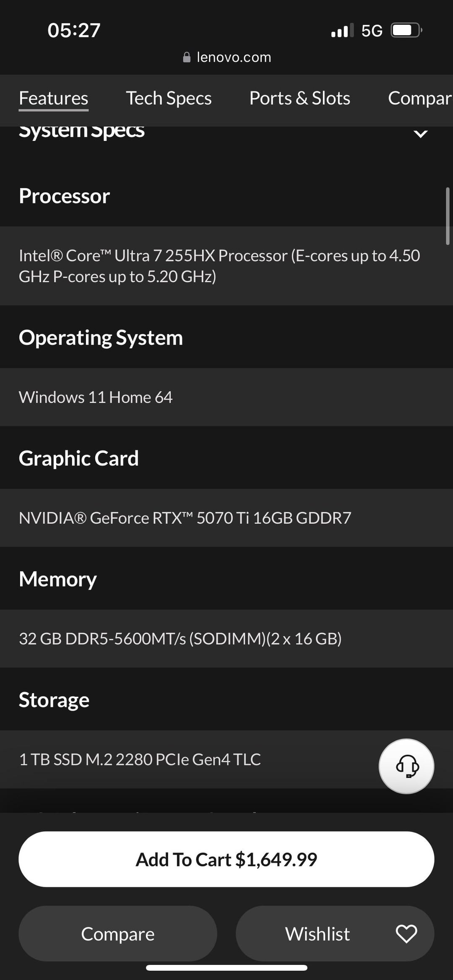Go to the Ports & Slots tab

(299, 99)
